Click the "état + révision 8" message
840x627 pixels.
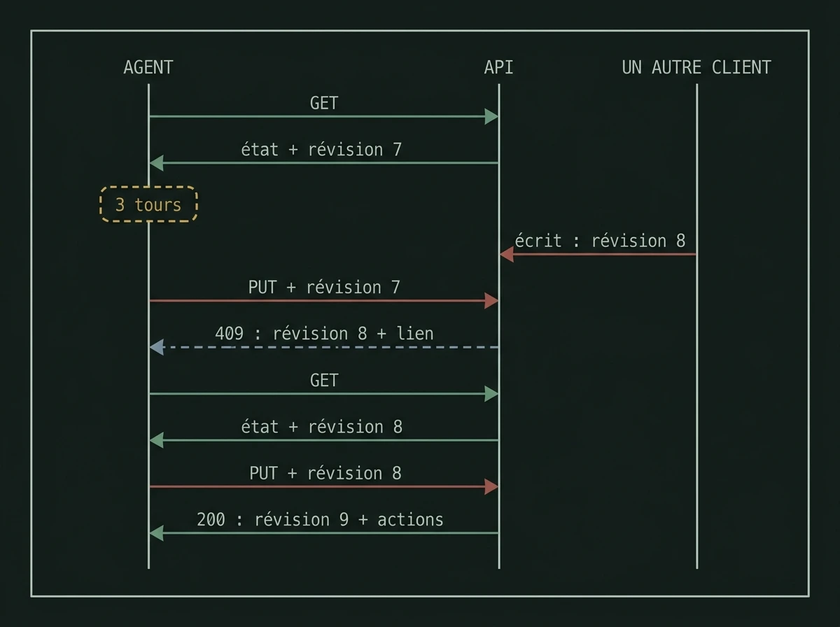tap(322, 426)
